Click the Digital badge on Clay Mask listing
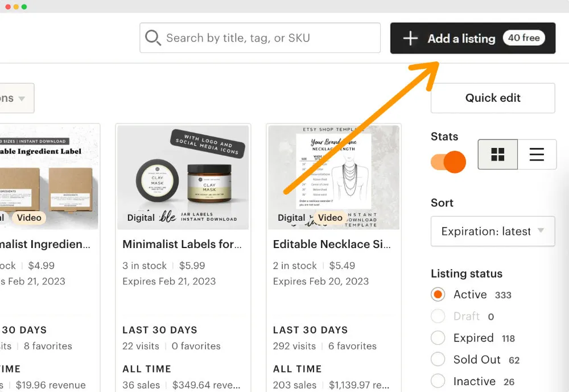Viewport: 569px width, 392px height. point(141,217)
